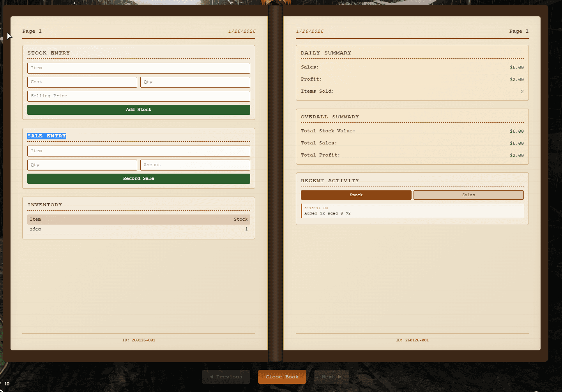562x392 pixels.
Task: Click the Add Stock button
Action: (x=138, y=110)
